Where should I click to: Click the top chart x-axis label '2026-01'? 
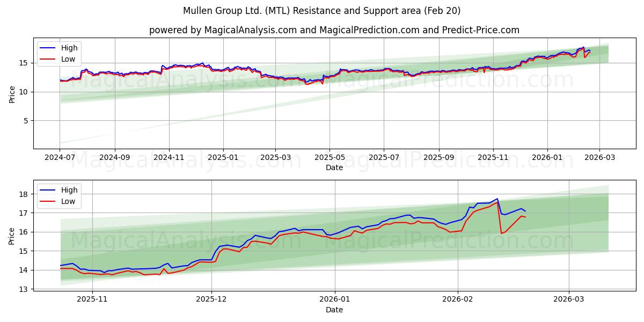[x=547, y=158]
